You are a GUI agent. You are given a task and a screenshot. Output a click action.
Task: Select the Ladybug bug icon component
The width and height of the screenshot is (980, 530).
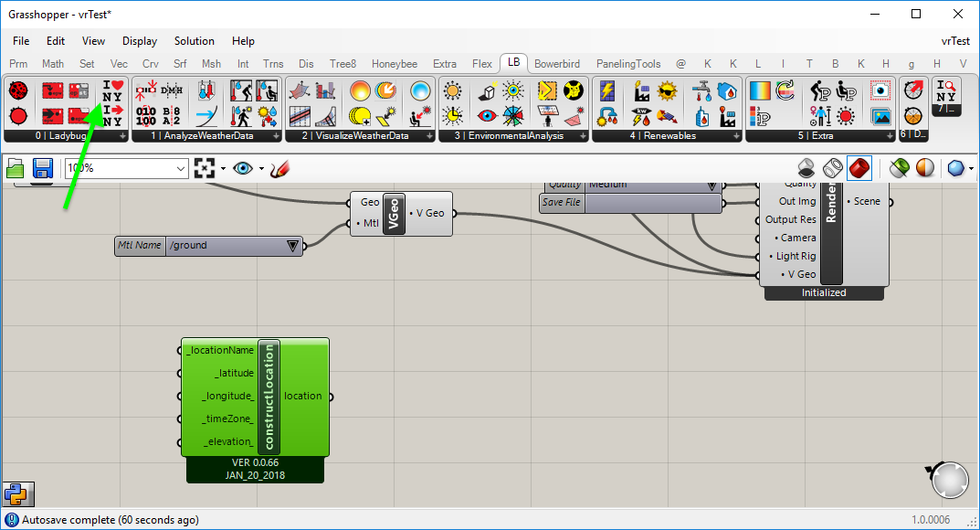(19, 90)
